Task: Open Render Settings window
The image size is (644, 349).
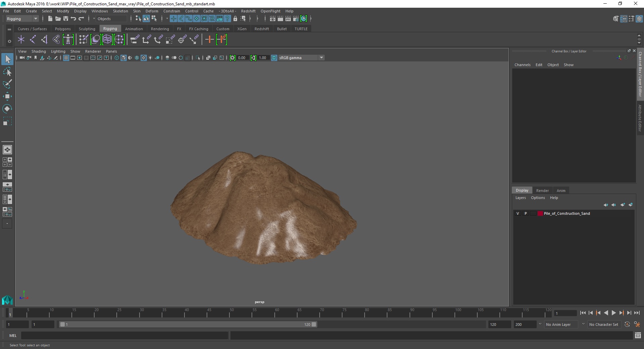Action: coord(296,19)
